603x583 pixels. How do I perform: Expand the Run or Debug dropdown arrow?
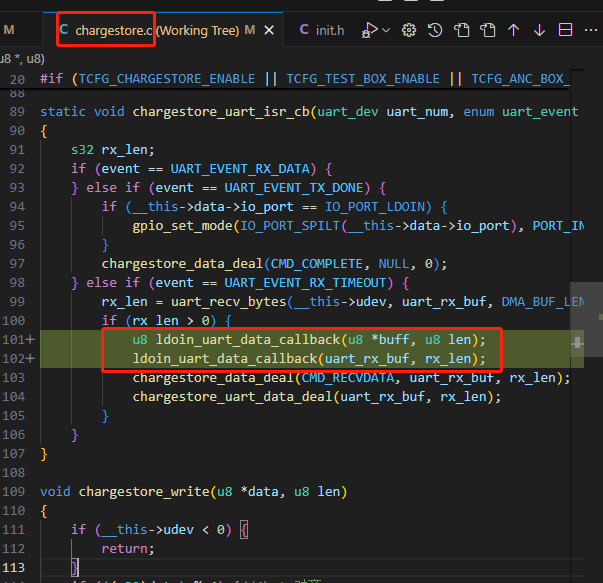pyautogui.click(x=386, y=30)
